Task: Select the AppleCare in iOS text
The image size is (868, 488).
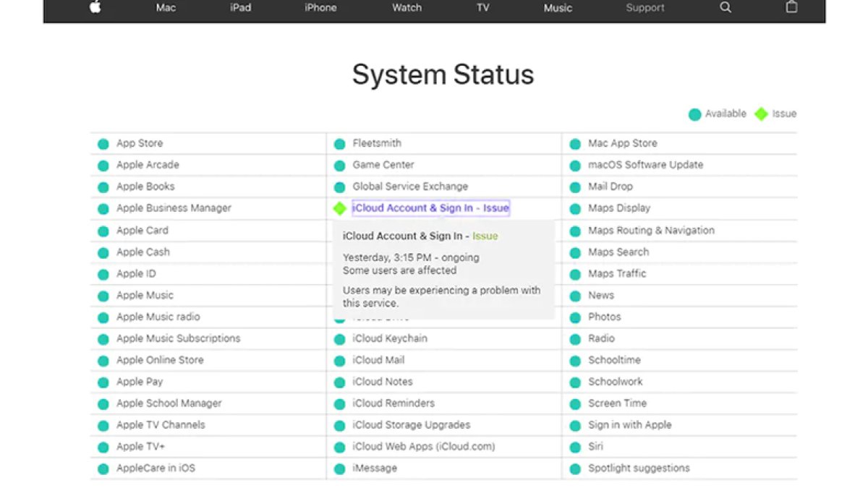Action: pos(156,468)
